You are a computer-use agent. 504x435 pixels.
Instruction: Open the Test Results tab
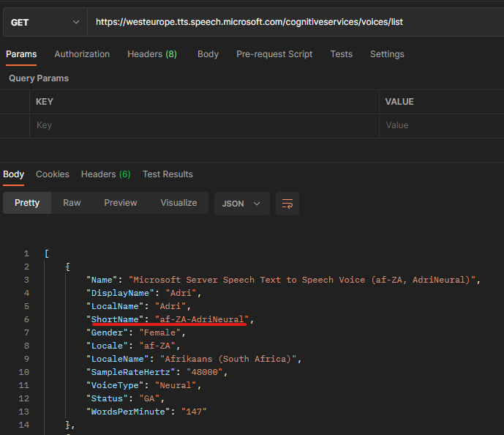[x=168, y=174]
